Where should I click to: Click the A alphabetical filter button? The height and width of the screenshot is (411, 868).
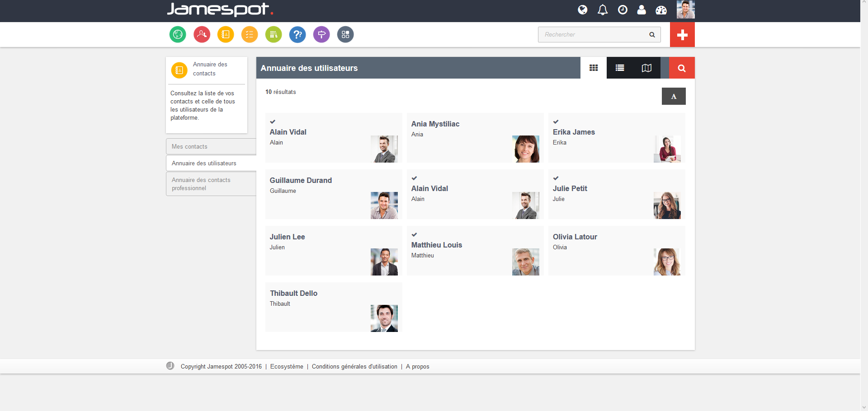(x=674, y=96)
